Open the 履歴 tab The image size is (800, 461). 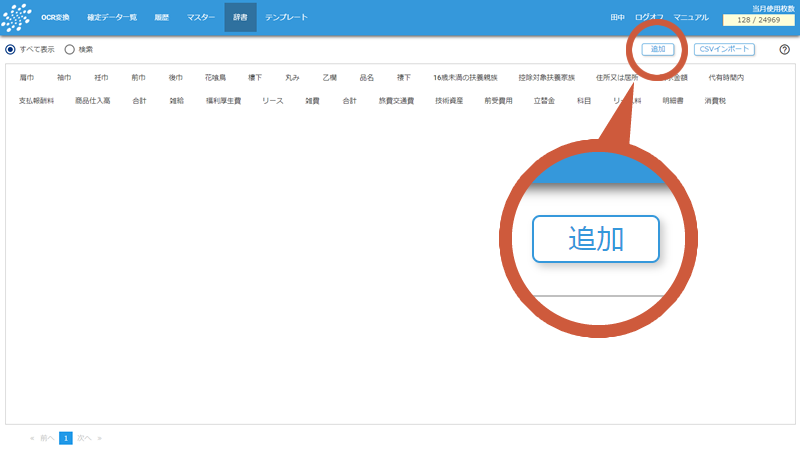[x=161, y=18]
